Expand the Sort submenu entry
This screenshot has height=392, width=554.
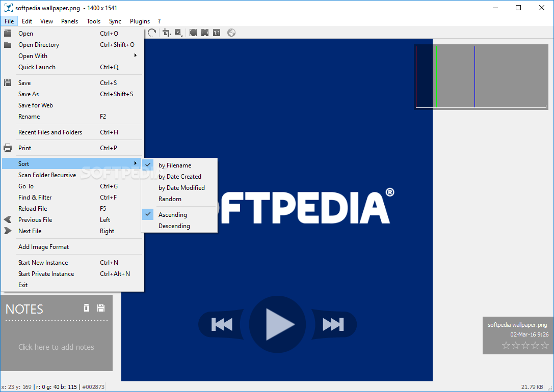[x=72, y=163]
